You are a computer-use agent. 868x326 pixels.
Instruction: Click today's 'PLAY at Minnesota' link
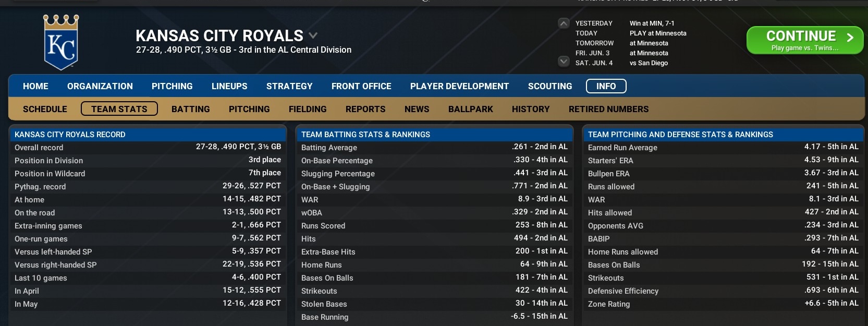pos(658,33)
